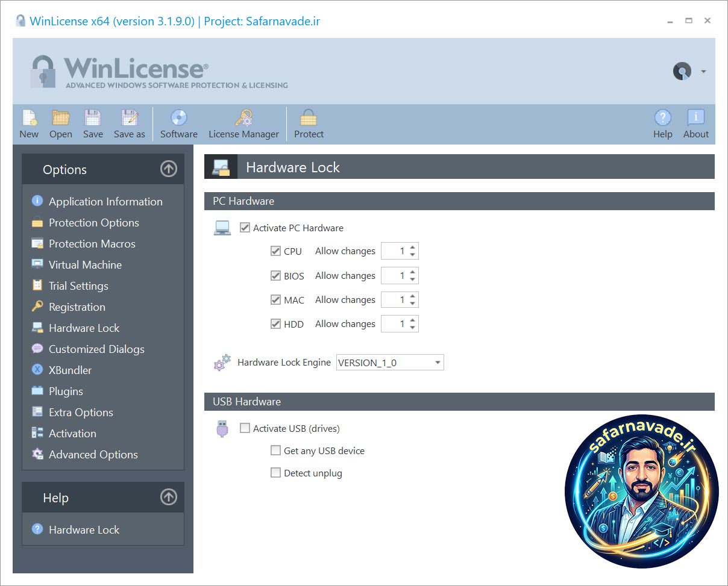Click the Protection Options lock icon
Screen dimensions: 728x586
coord(37,222)
